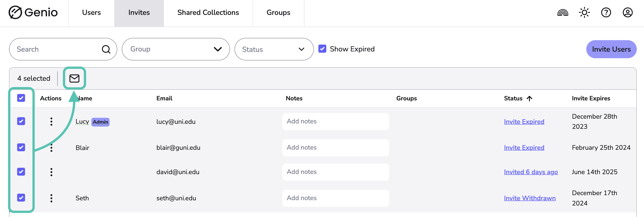Click the Genio logo
Screen dimensions: 644x217
coord(33,12)
